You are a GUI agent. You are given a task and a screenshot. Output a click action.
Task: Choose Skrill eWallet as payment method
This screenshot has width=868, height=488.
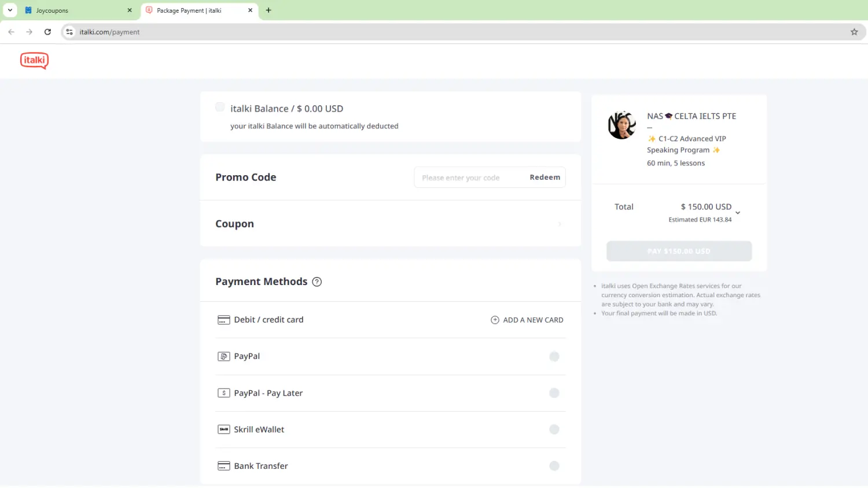click(x=554, y=430)
